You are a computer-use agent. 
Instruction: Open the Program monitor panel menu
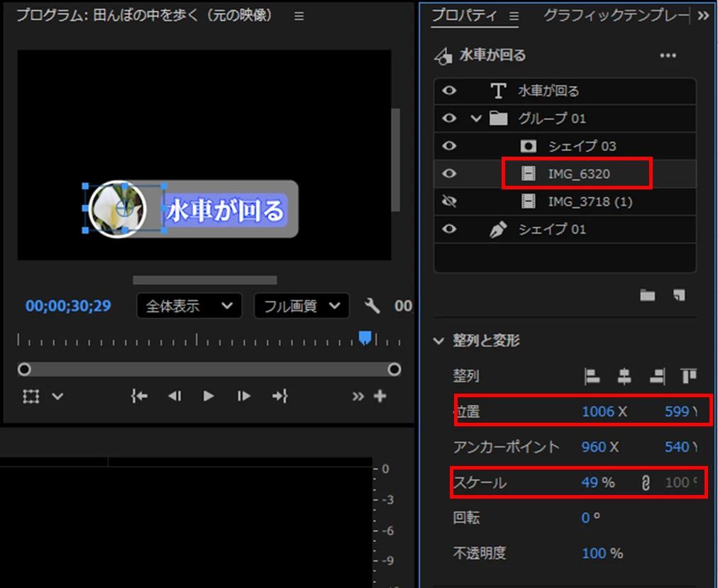299,16
